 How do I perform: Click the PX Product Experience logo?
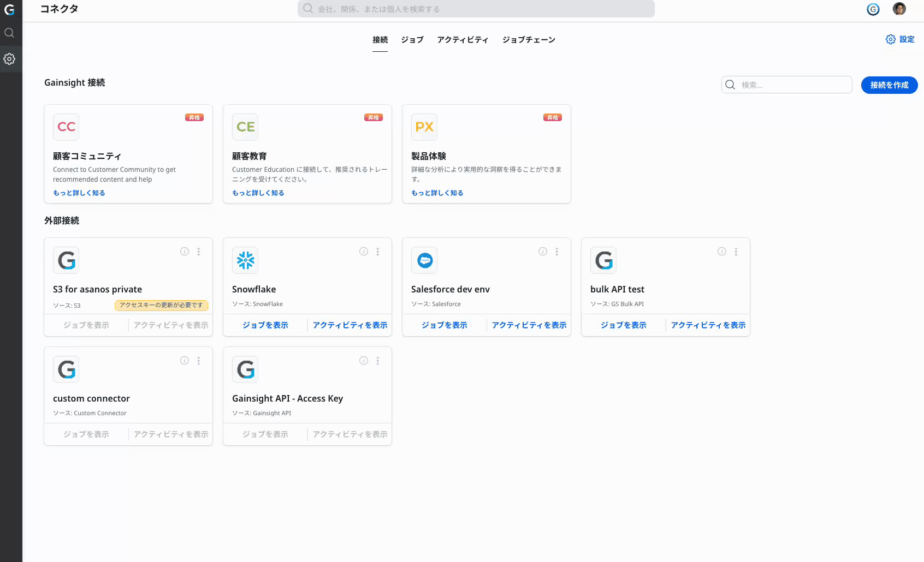(424, 127)
